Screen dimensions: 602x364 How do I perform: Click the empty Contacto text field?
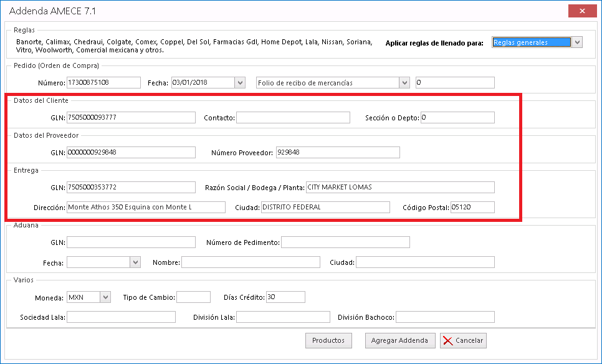(293, 117)
